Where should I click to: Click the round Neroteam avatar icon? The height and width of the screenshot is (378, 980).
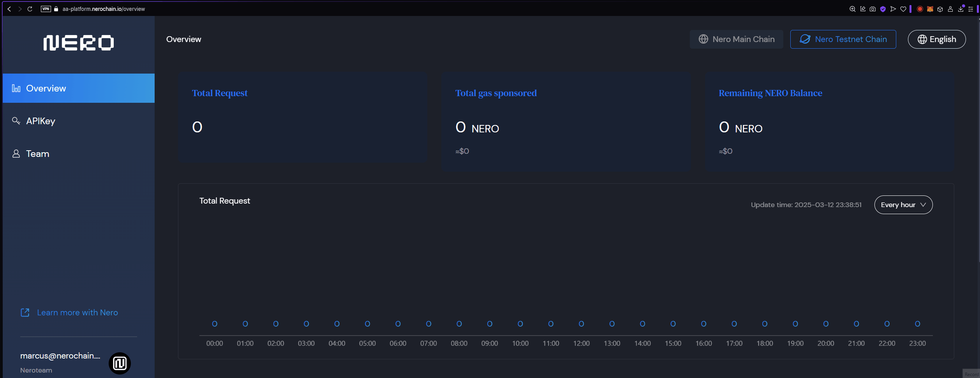(120, 363)
